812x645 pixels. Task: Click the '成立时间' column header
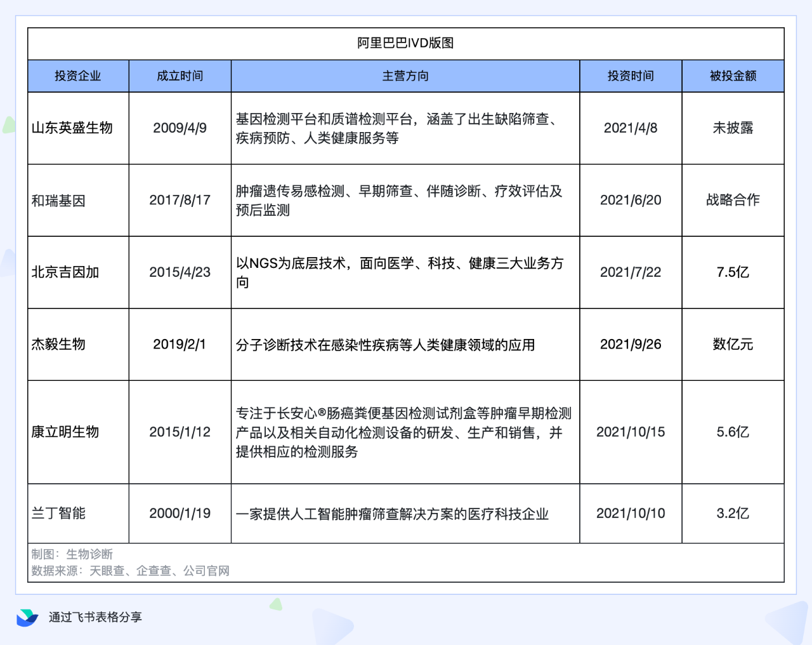pyautogui.click(x=180, y=76)
